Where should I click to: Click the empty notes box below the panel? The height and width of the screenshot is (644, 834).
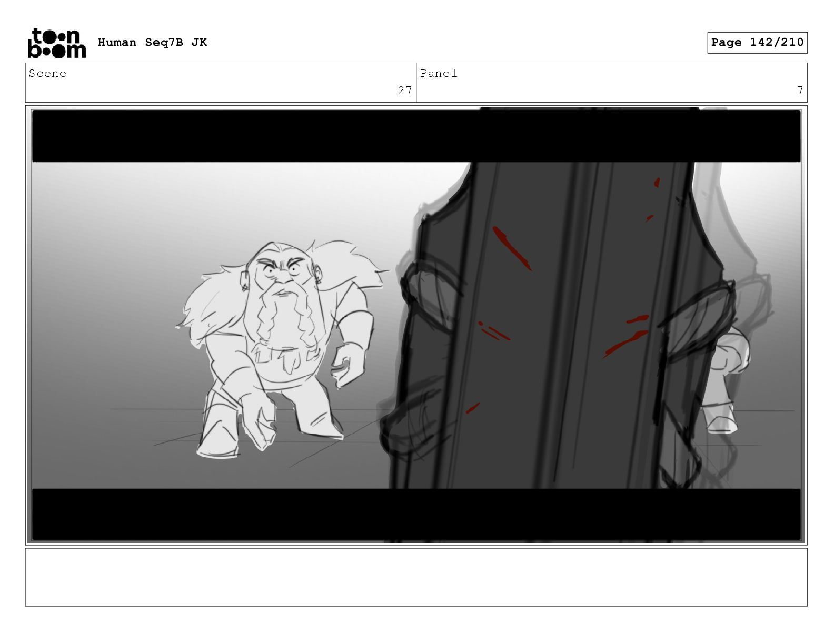click(416, 577)
